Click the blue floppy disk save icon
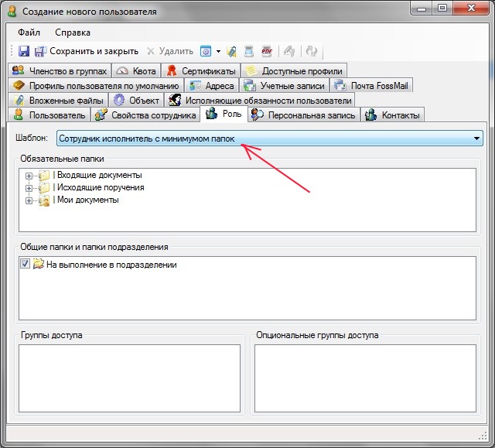This screenshot has height=448, width=495. tap(24, 51)
